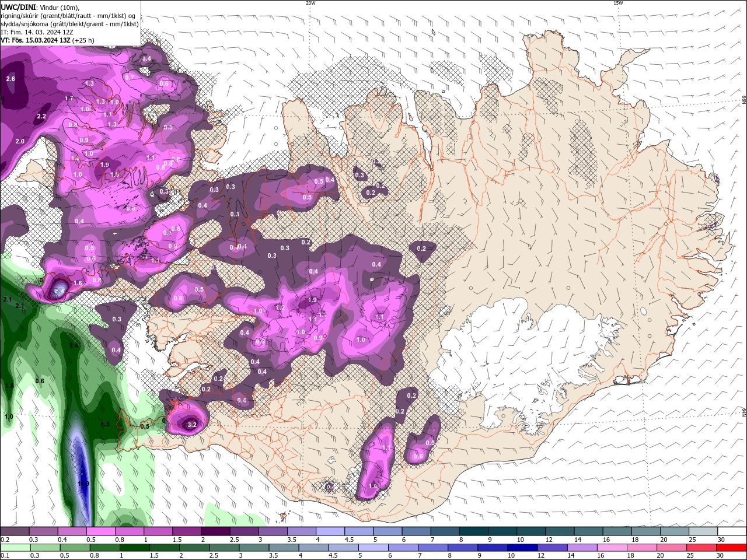Click the '30' label on lower legend row

[721, 556]
